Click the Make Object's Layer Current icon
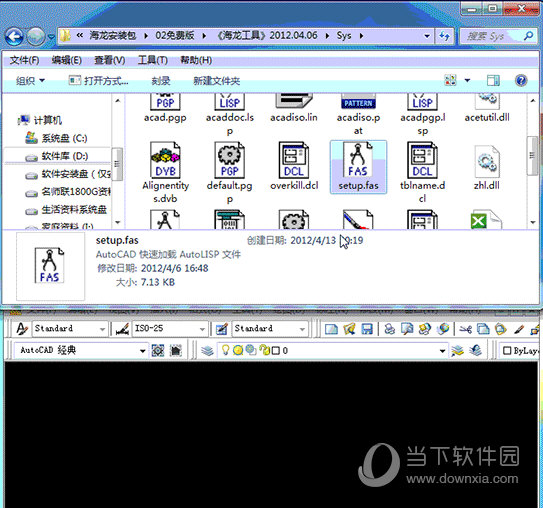 pyautogui.click(x=457, y=351)
